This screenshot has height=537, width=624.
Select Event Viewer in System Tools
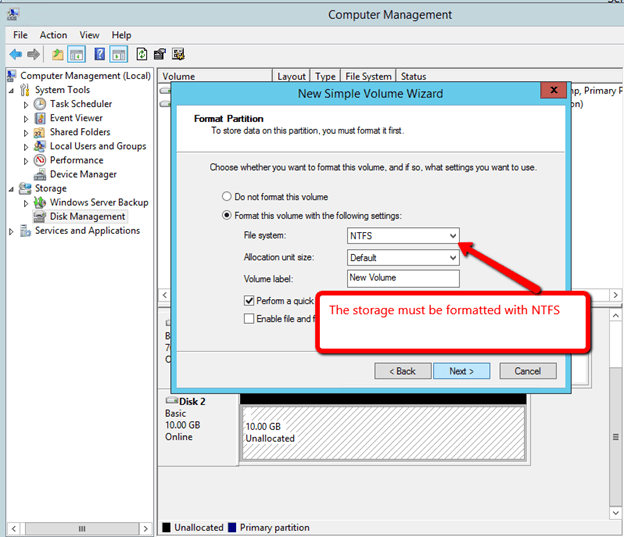[x=76, y=118]
